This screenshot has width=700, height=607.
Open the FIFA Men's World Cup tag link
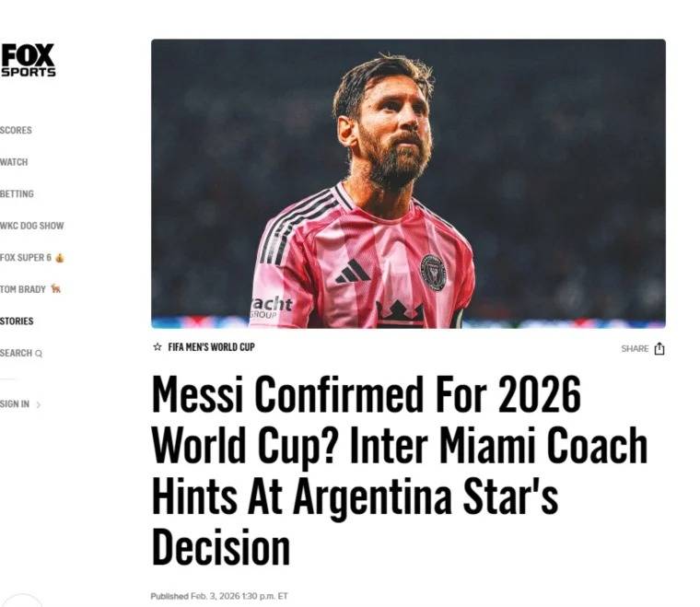click(211, 347)
